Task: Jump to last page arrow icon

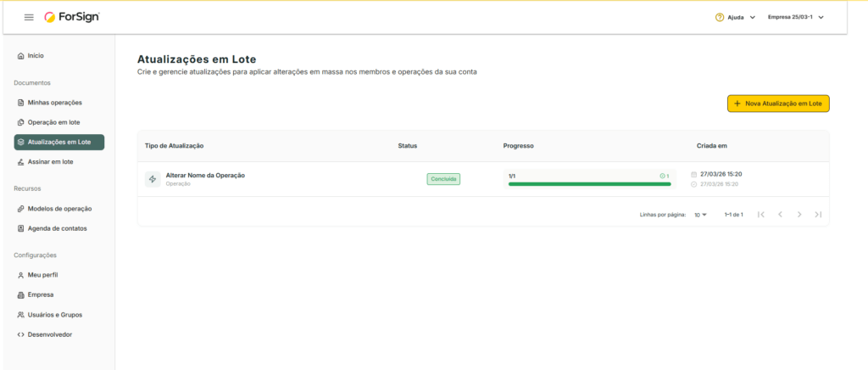Action: (818, 215)
